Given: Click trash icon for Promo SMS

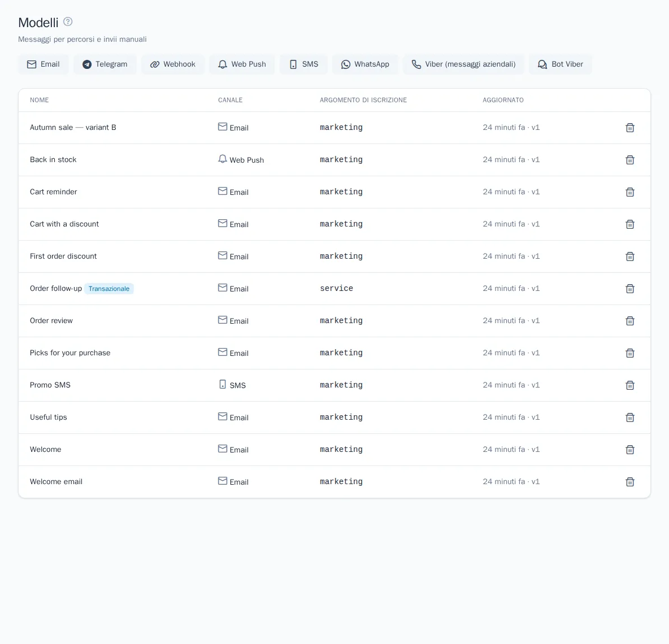Looking at the screenshot, I should coord(630,385).
